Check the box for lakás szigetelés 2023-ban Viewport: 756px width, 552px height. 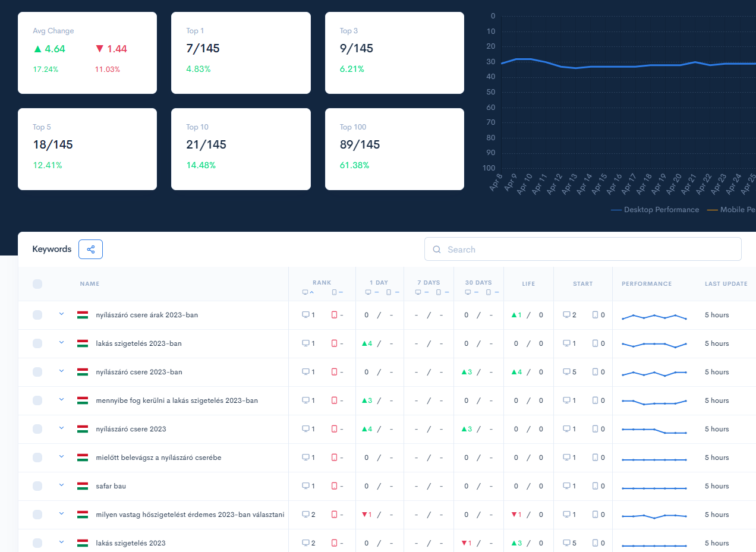click(37, 343)
